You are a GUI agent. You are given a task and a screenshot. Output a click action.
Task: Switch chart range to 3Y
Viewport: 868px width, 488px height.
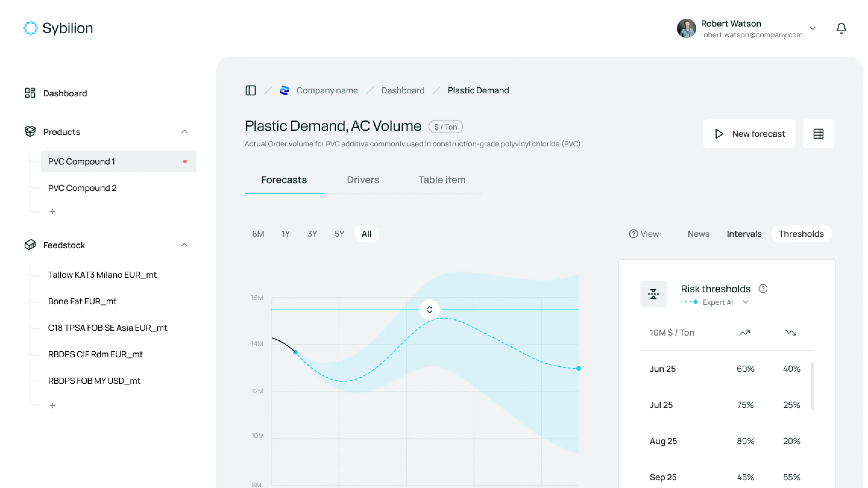312,234
